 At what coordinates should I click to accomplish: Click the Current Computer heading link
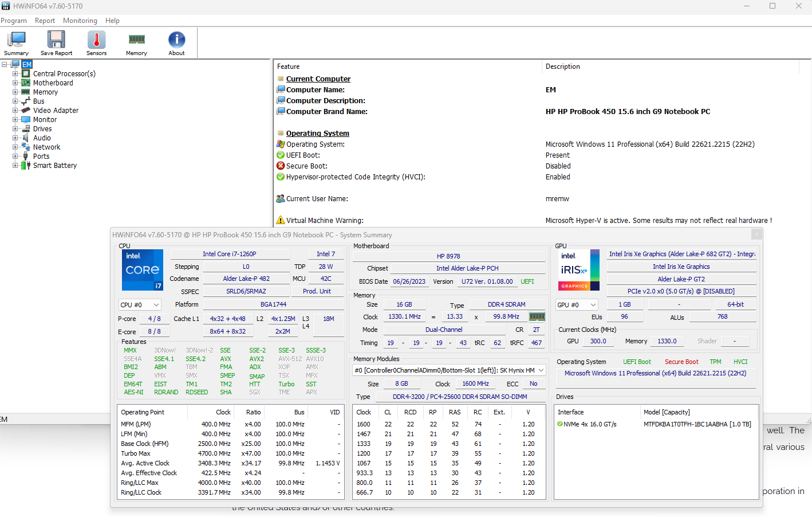click(318, 79)
